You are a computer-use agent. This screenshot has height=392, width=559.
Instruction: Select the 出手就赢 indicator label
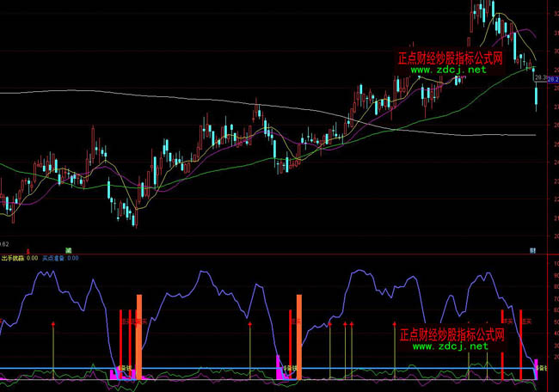[12, 257]
